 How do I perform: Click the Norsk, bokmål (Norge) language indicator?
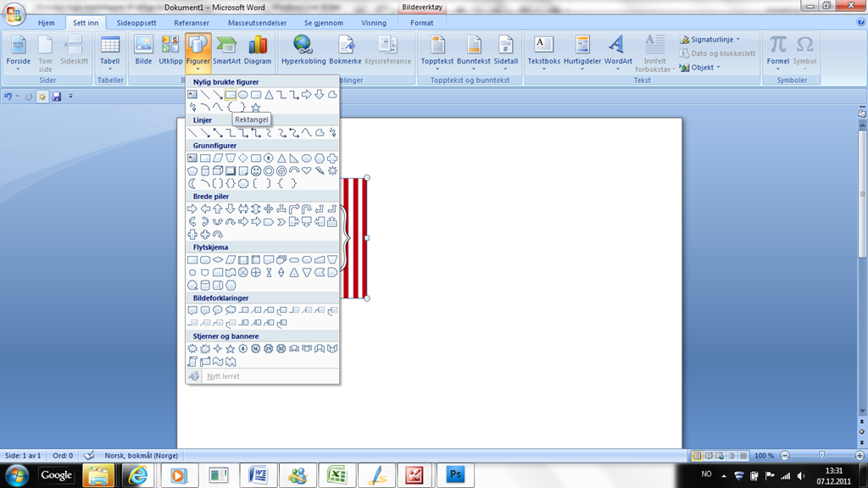[x=142, y=455]
